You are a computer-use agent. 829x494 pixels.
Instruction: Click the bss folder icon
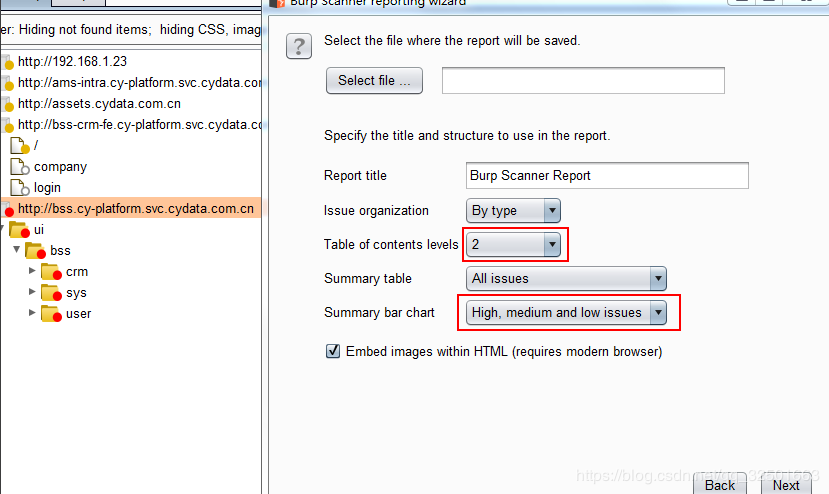[x=35, y=251]
